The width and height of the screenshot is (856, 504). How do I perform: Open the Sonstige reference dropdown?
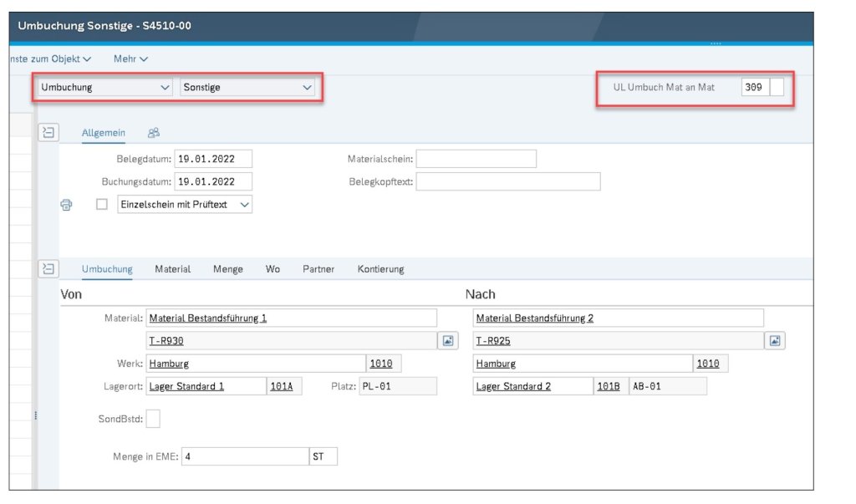[x=247, y=87]
